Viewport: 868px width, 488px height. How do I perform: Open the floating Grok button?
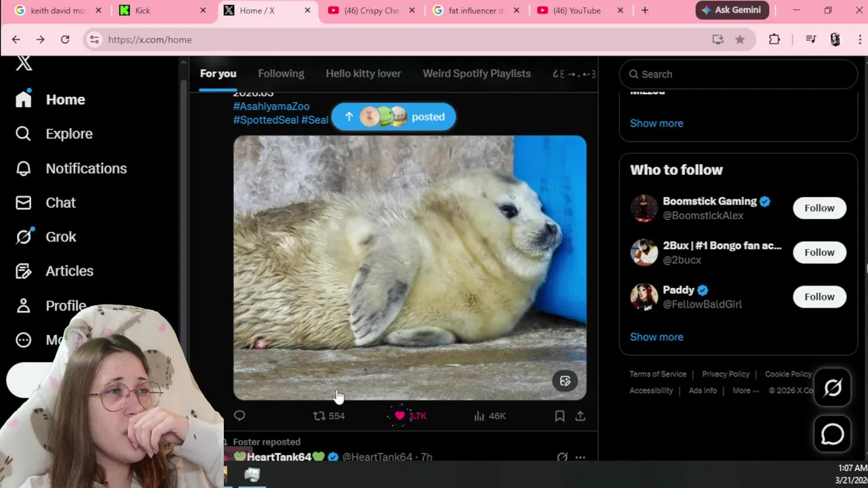tap(833, 388)
